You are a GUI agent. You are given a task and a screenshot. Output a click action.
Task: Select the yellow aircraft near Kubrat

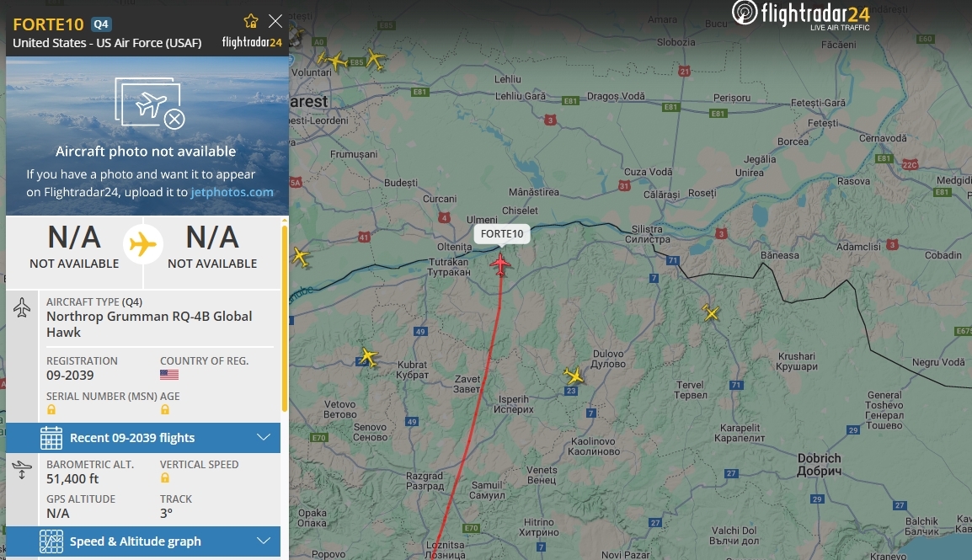coord(368,357)
